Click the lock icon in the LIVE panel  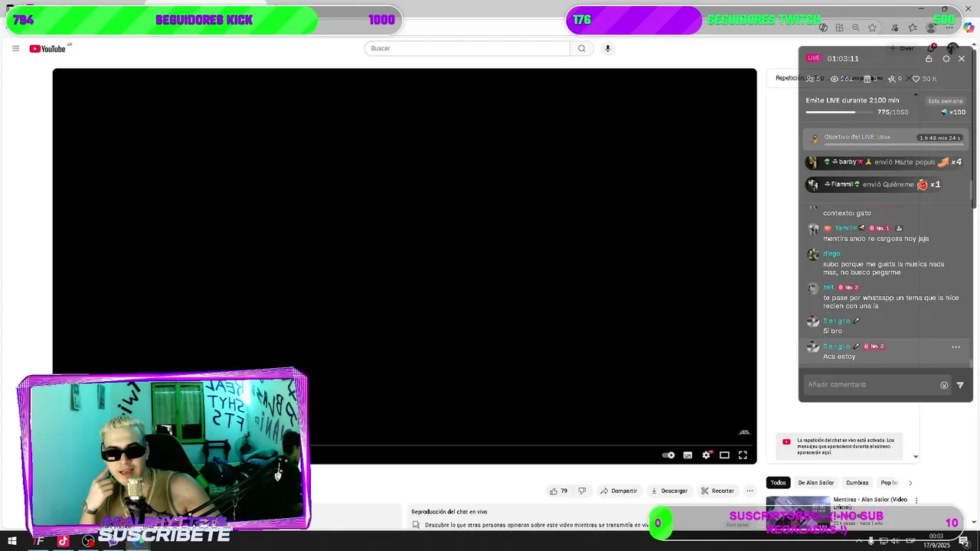tap(929, 58)
